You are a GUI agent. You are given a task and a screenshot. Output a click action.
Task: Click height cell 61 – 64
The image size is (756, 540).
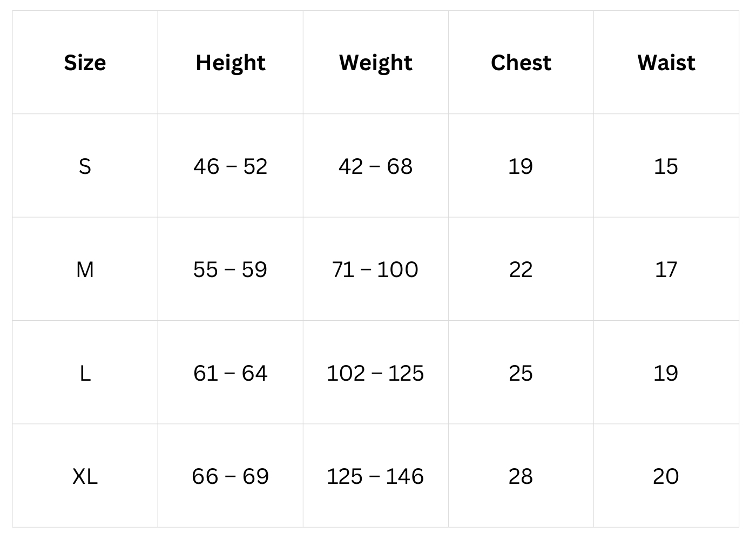pos(231,373)
